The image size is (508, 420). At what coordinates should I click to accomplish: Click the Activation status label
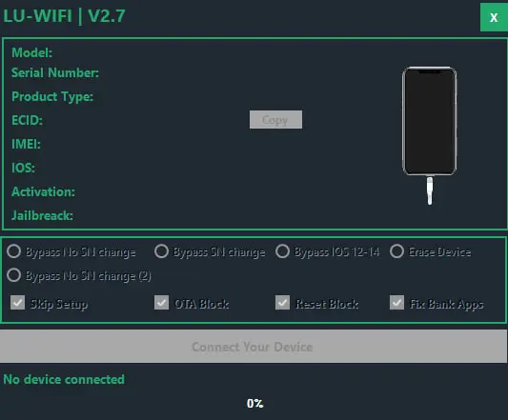point(43,191)
